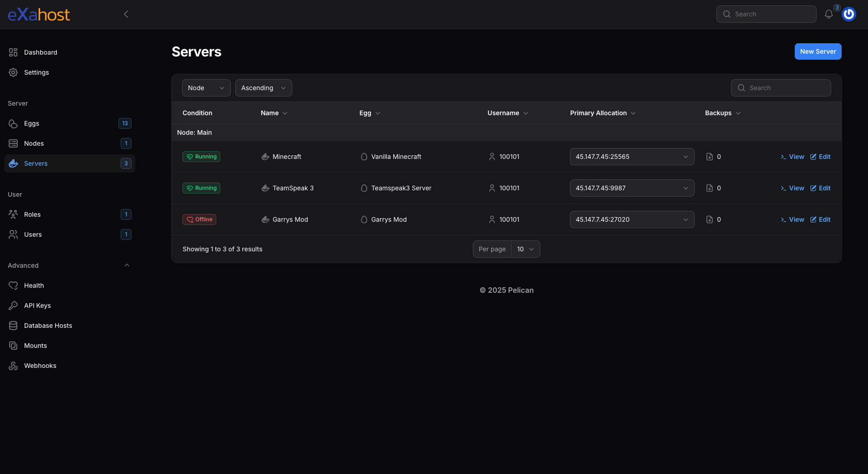Go to the Dashboard page
This screenshot has width=868, height=474.
click(x=41, y=52)
